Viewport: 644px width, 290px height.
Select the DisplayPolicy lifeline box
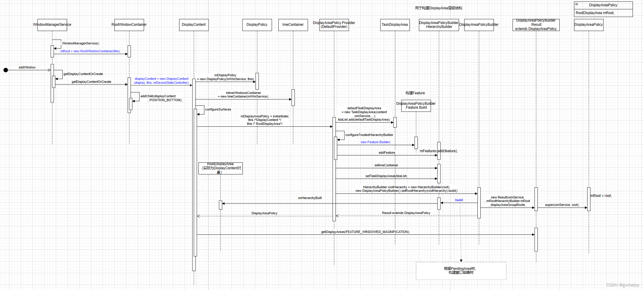257,25
